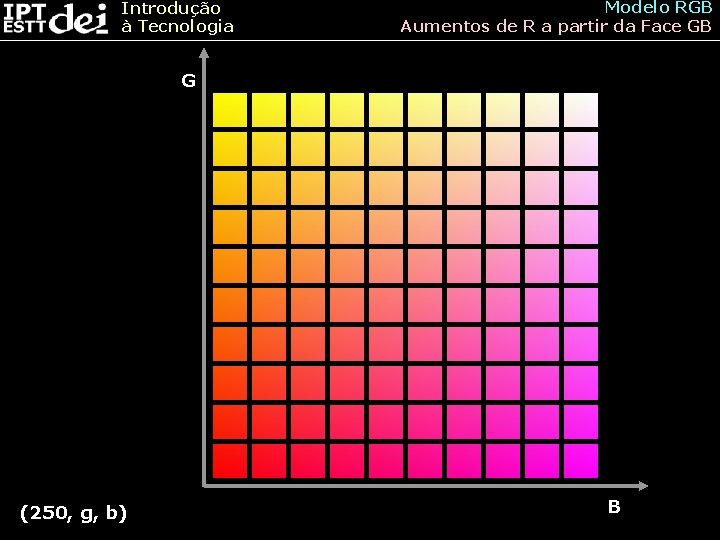Click the 'Aumentos de R a partir da Face GB' subtitle
The height and width of the screenshot is (540, 720).
pyautogui.click(x=556, y=27)
